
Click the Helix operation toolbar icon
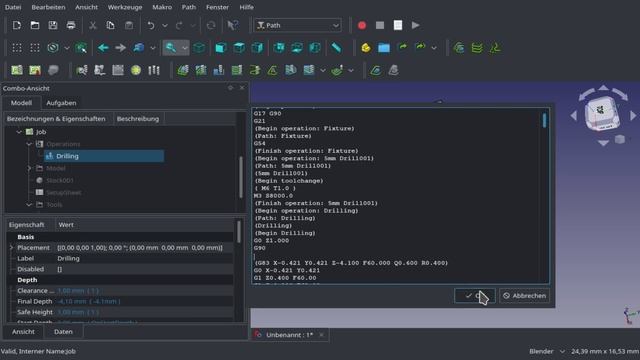click(x=255, y=70)
